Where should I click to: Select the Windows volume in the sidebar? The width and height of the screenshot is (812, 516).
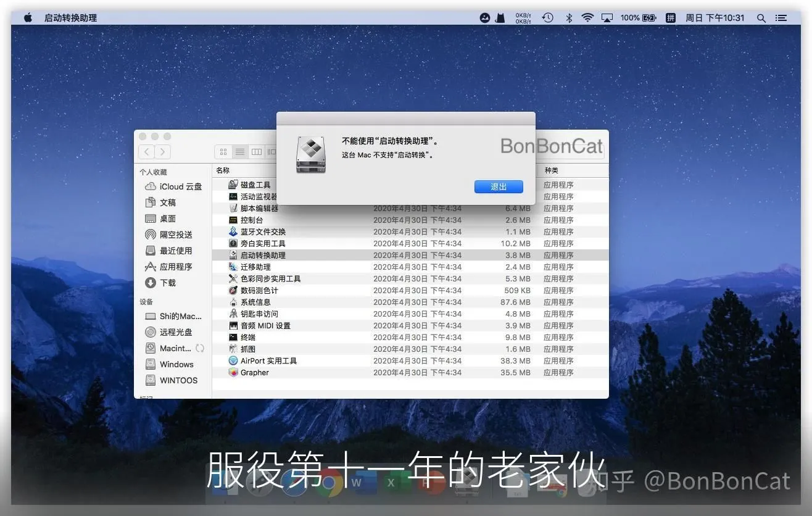coord(169,364)
